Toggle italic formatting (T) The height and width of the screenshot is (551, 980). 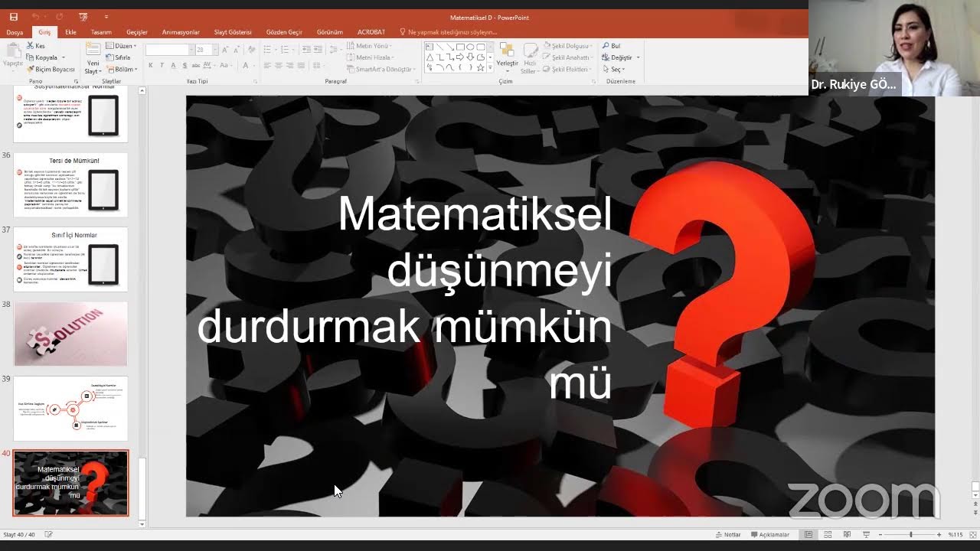coord(162,66)
